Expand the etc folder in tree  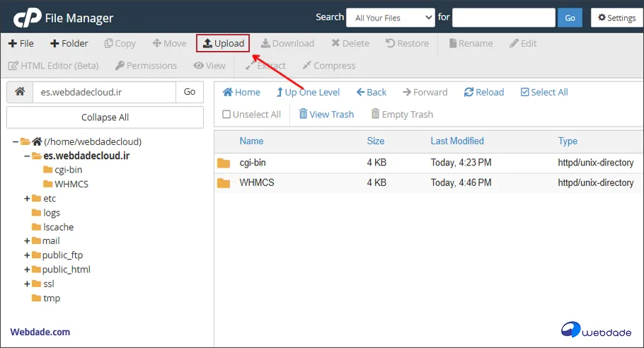point(27,199)
